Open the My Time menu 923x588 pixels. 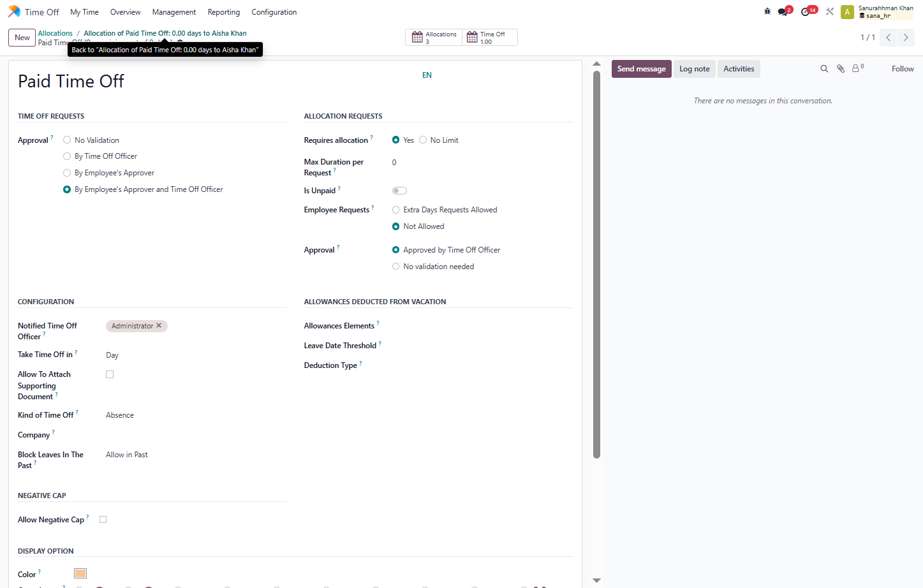pos(84,12)
